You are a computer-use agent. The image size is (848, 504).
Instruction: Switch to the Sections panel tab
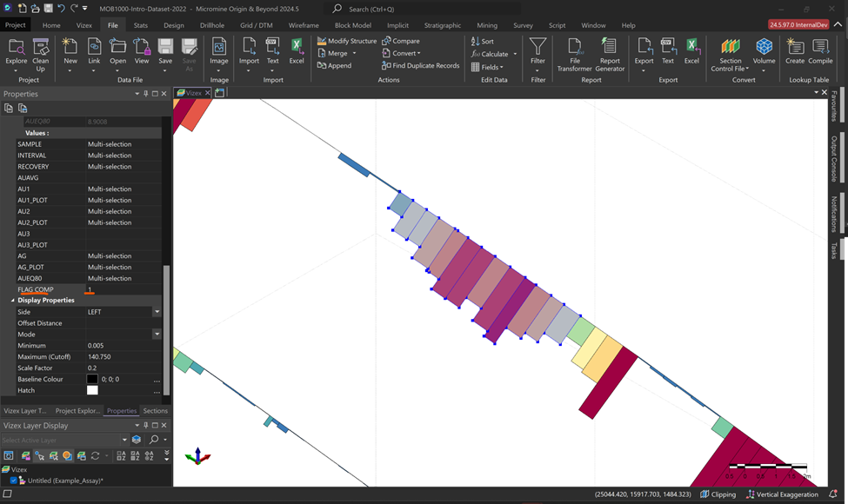tap(155, 411)
